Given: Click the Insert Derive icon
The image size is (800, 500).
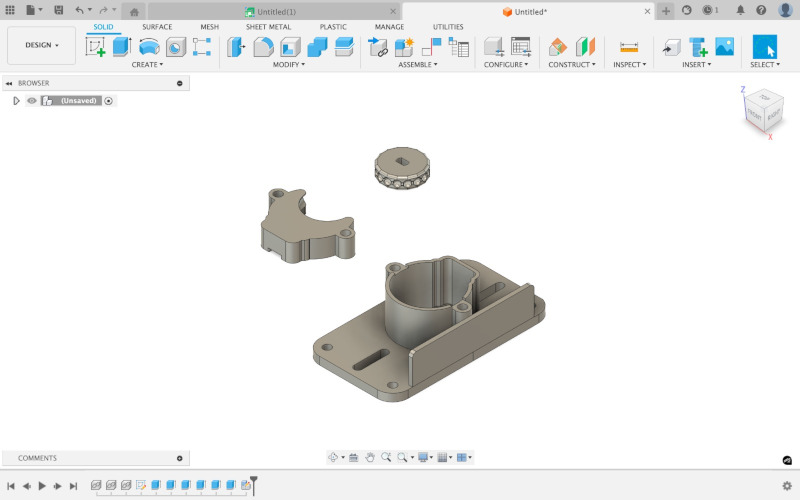Looking at the screenshot, I should (x=671, y=47).
